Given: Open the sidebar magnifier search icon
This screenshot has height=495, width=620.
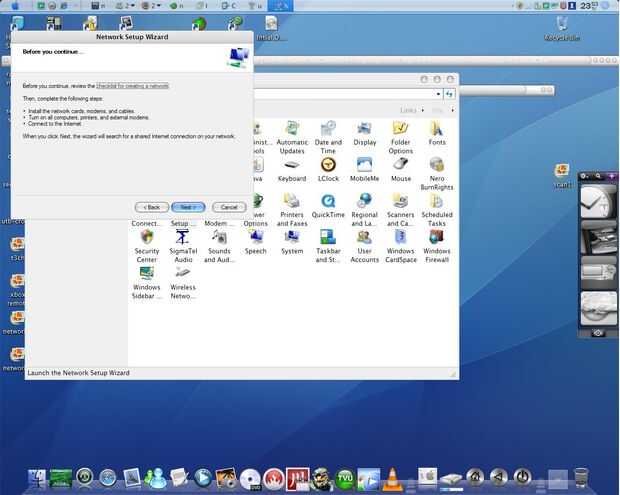Looking at the screenshot, I should tap(598, 176).
